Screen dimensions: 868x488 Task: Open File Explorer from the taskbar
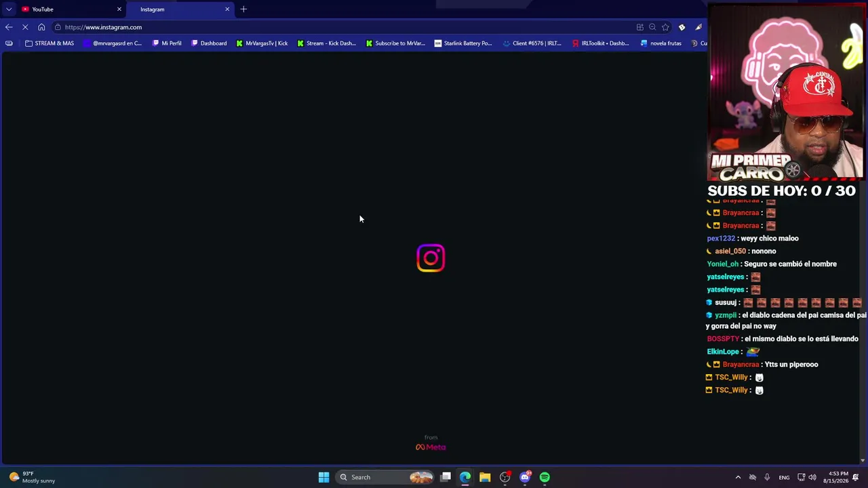click(x=485, y=477)
